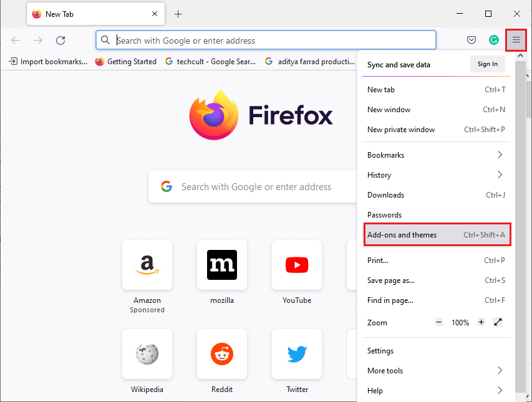
Task: Close the New Tab tab
Action: (155, 14)
